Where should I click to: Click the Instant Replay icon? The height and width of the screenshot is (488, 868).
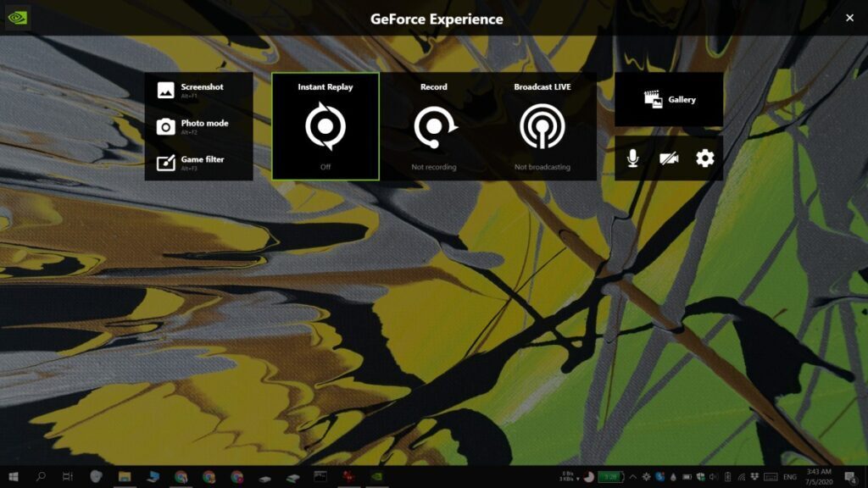[x=326, y=127]
